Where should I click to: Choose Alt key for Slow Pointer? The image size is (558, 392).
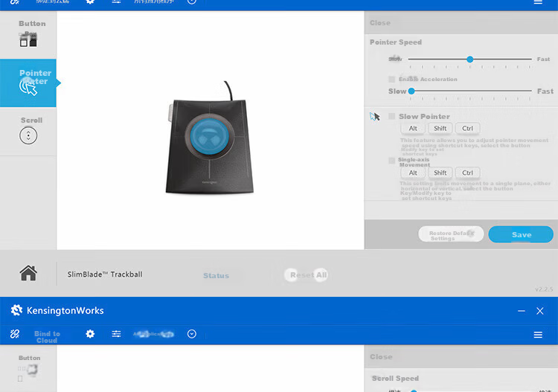(x=413, y=129)
